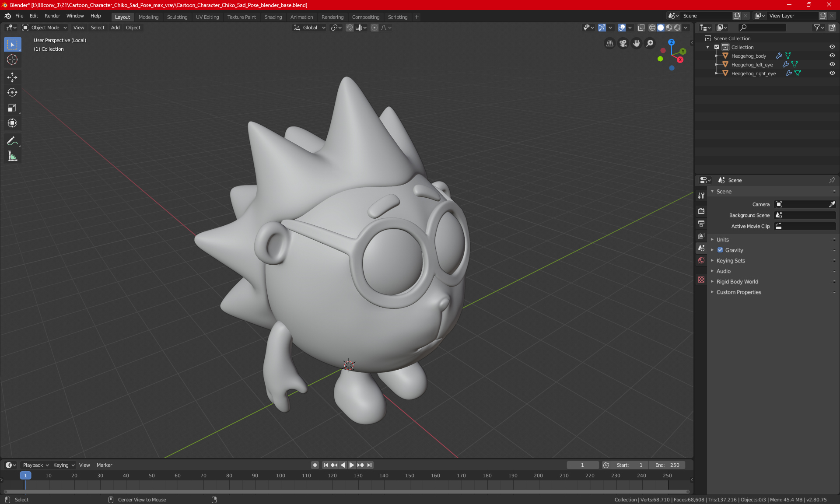Switch to the Sculpting workspace tab
840x504 pixels.
click(177, 17)
